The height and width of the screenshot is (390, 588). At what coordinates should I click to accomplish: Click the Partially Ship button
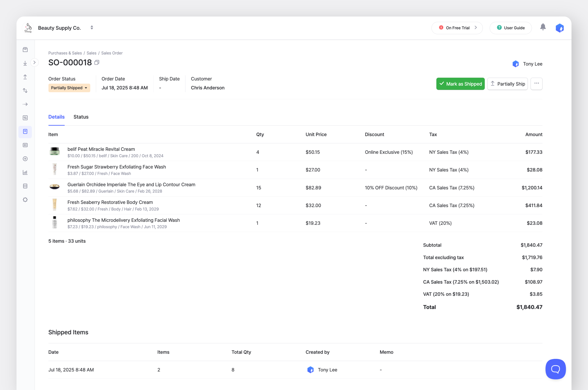click(x=507, y=84)
